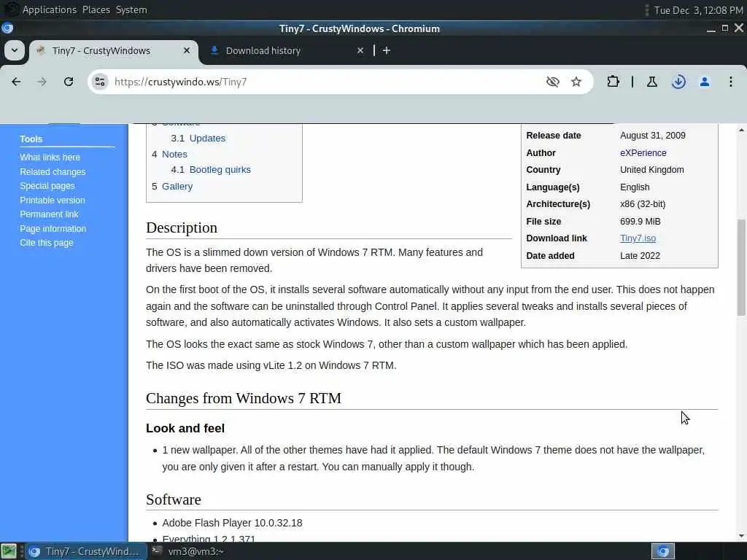Click the scrollbar up arrow
This screenshot has width=747, height=560.
[x=741, y=130]
